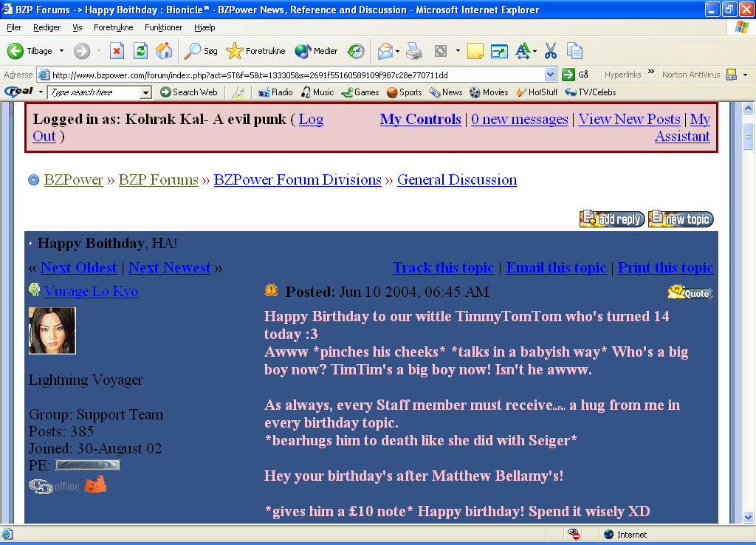Open the Real toolbar logo dropdown

(x=41, y=92)
